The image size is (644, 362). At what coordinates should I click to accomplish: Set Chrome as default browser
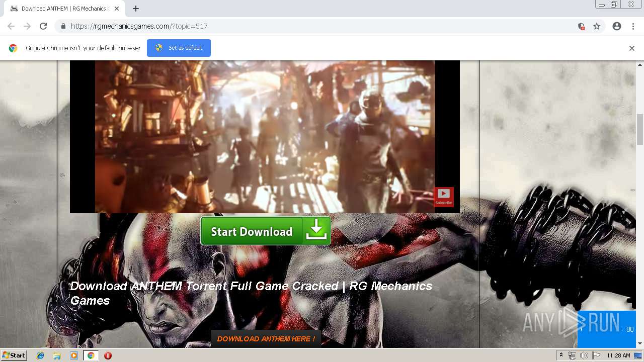click(179, 48)
